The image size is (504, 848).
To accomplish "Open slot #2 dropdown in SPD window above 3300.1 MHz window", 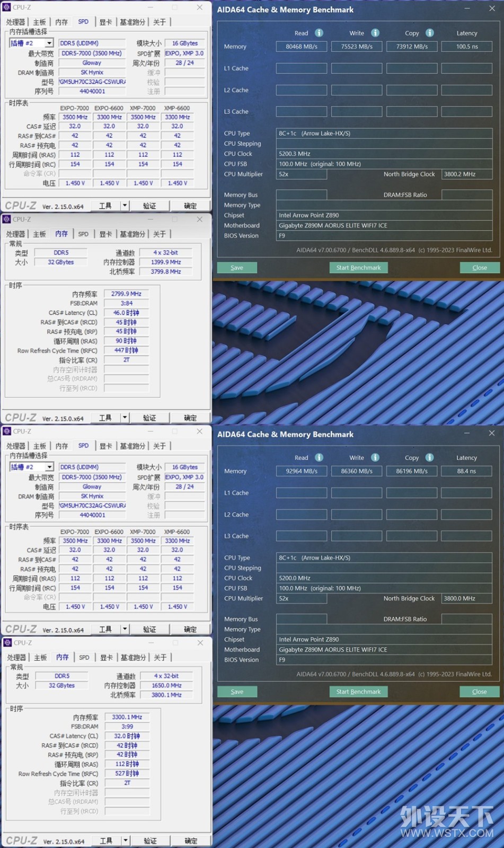I will pyautogui.click(x=49, y=467).
